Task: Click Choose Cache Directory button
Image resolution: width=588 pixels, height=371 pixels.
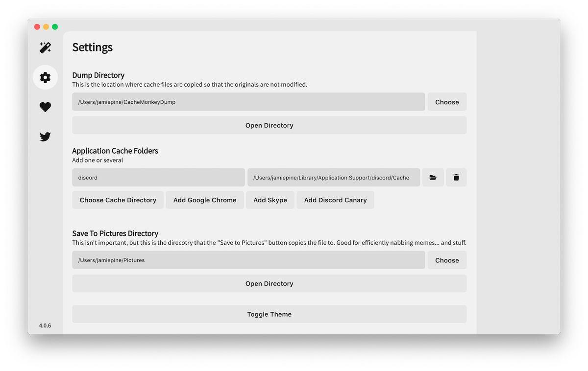Action: (118, 200)
